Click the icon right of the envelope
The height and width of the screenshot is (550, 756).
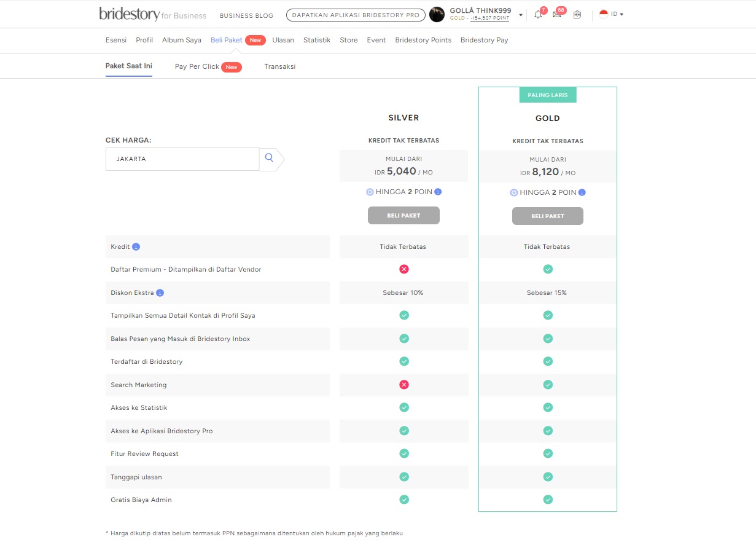pyautogui.click(x=577, y=15)
